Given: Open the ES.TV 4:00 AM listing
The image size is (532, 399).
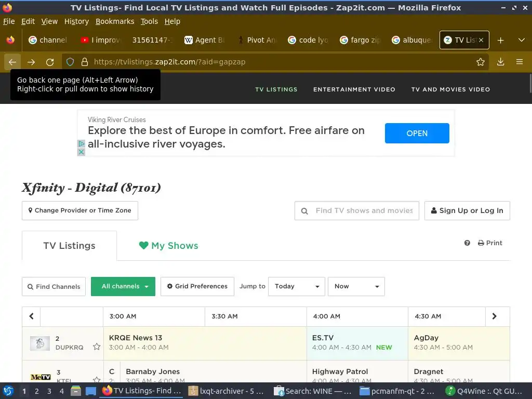Looking at the screenshot, I should pos(357,343).
